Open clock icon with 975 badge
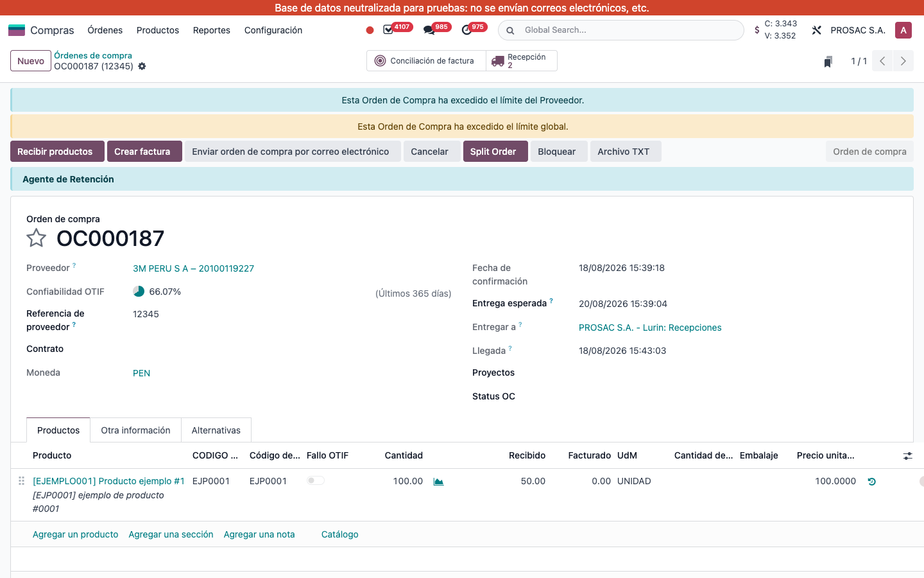The width and height of the screenshot is (924, 578). pyautogui.click(x=466, y=30)
